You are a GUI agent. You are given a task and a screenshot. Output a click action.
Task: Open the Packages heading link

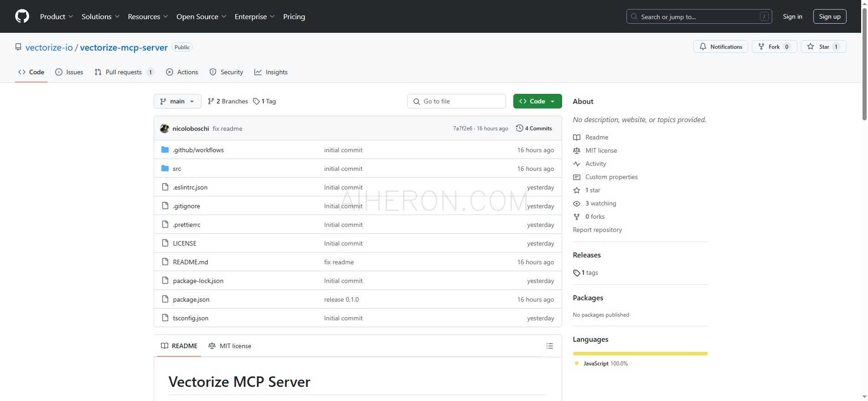588,298
